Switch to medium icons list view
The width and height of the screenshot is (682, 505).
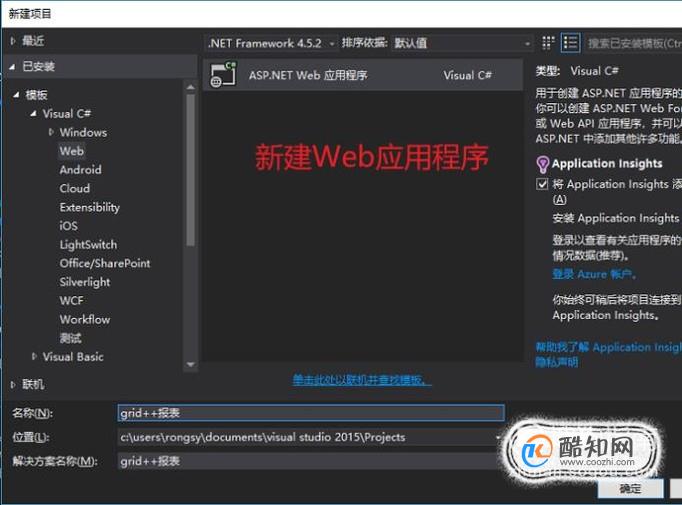click(x=570, y=43)
